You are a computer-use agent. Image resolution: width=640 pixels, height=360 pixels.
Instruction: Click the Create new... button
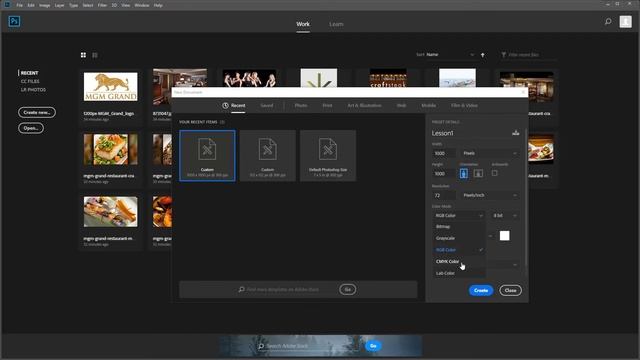(x=37, y=112)
